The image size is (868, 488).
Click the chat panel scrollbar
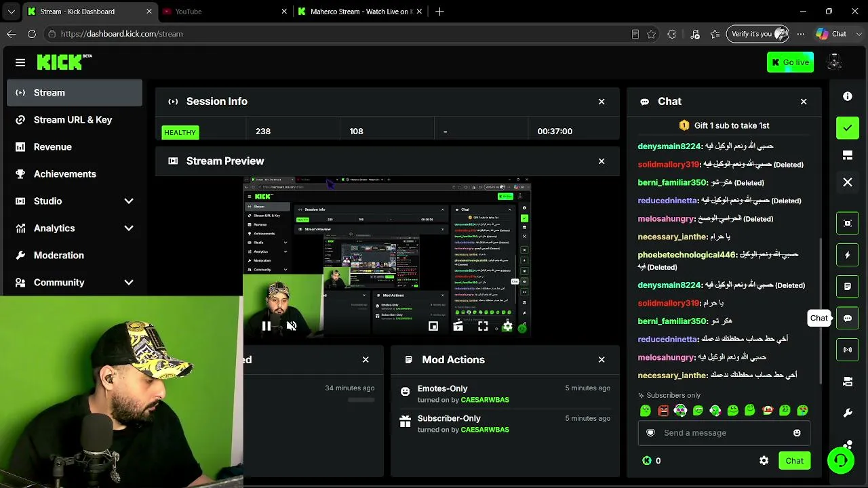pos(821,310)
